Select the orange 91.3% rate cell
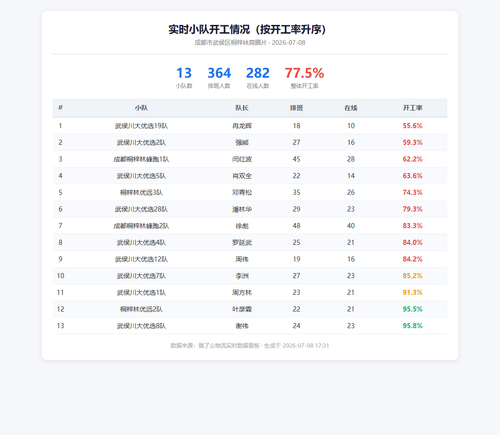The image size is (500, 435). coord(413,292)
